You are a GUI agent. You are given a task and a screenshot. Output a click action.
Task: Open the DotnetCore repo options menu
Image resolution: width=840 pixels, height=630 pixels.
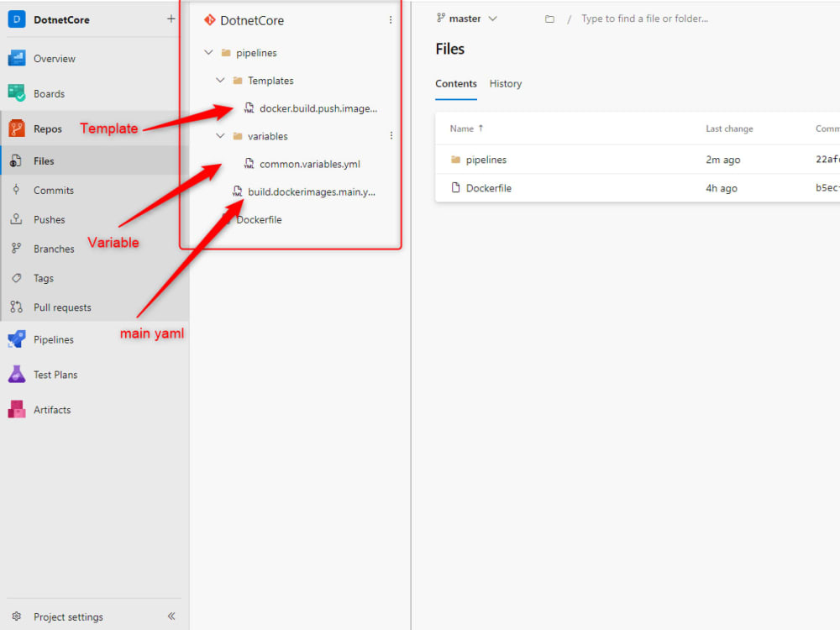click(x=391, y=19)
